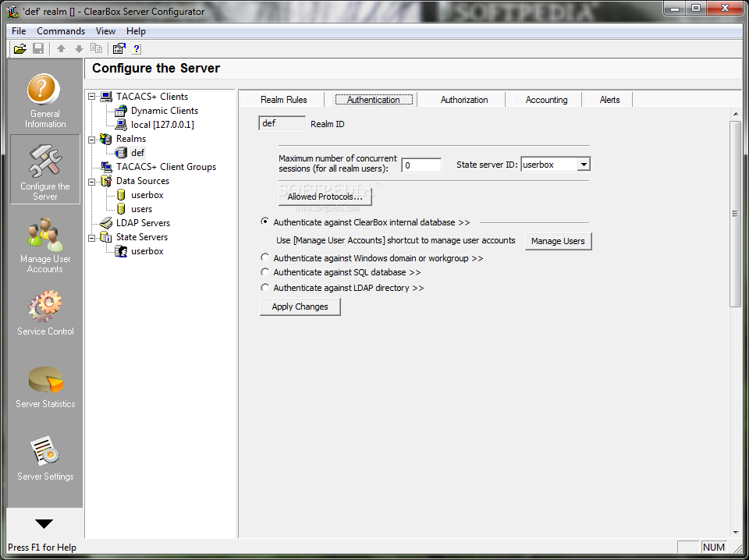Click the State Servers node icon
The image size is (749, 560).
pos(106,237)
